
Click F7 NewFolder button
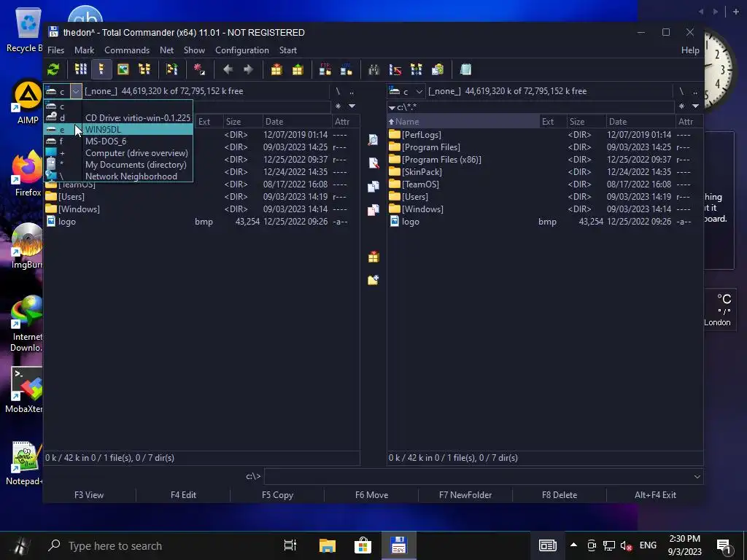coord(465,495)
